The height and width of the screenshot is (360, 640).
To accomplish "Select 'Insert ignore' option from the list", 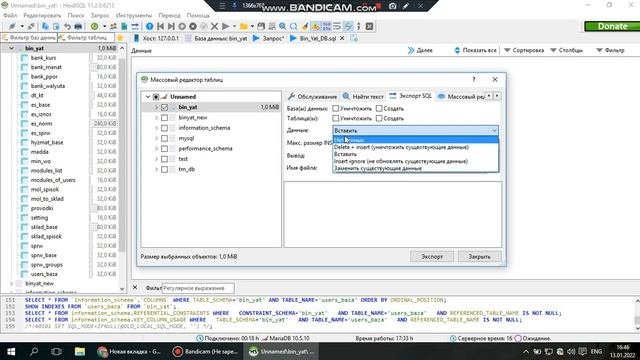I will click(416, 161).
